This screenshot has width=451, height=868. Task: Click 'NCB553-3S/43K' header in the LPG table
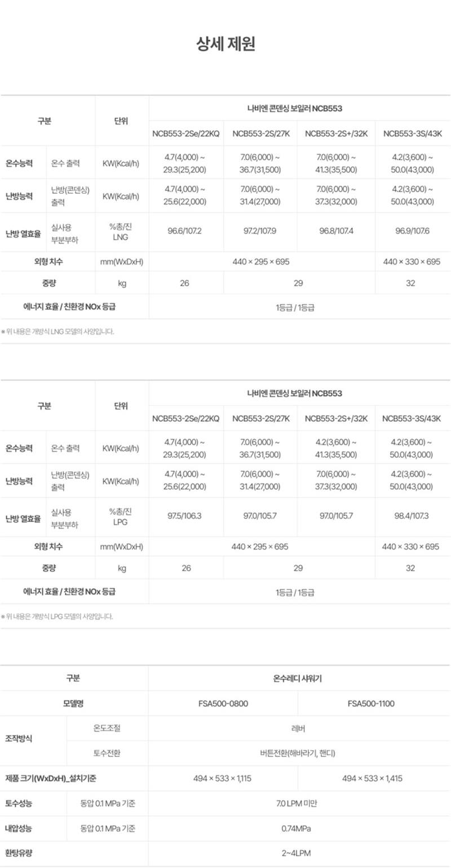pyautogui.click(x=412, y=419)
